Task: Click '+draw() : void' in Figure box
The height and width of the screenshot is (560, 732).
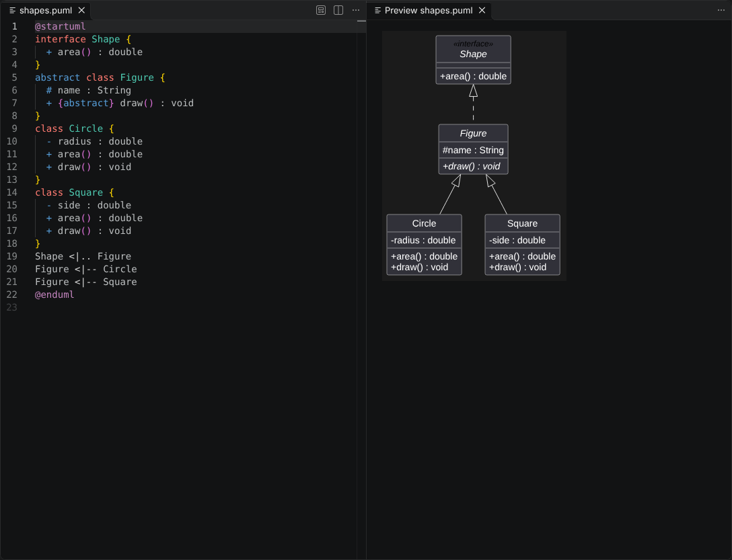Action: [471, 166]
